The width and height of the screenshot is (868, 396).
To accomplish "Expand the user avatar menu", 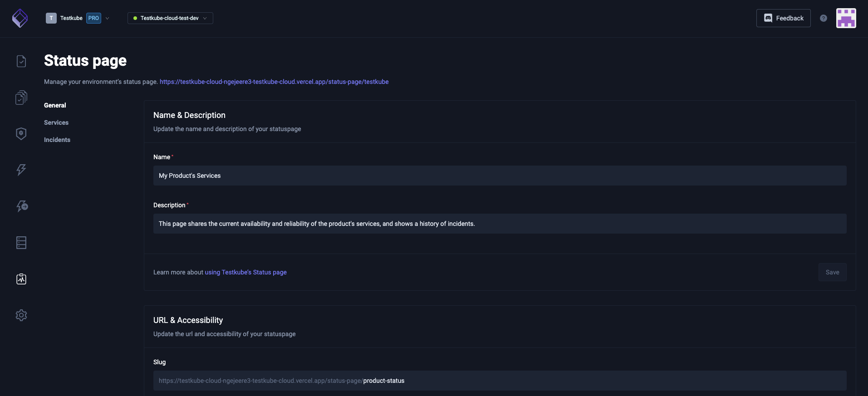I will pyautogui.click(x=846, y=18).
